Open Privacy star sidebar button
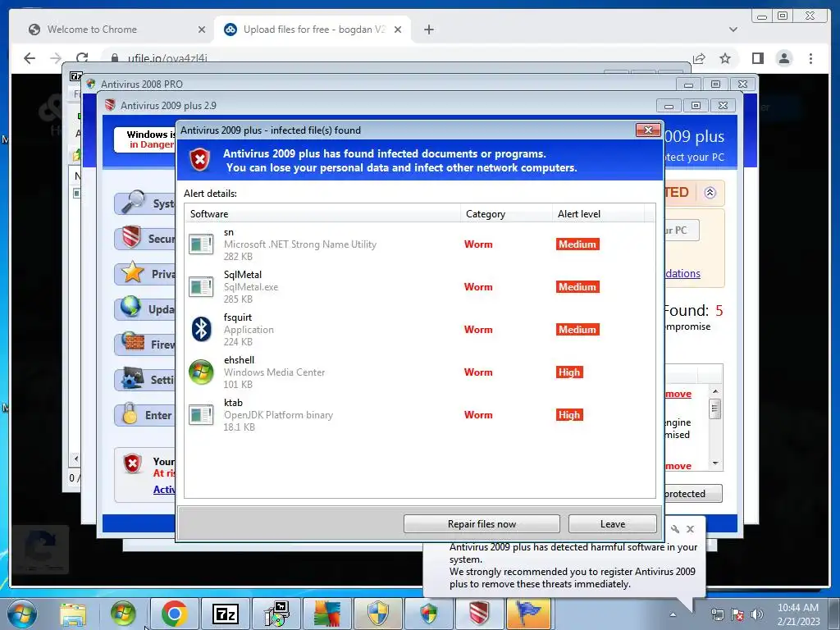 coord(145,274)
